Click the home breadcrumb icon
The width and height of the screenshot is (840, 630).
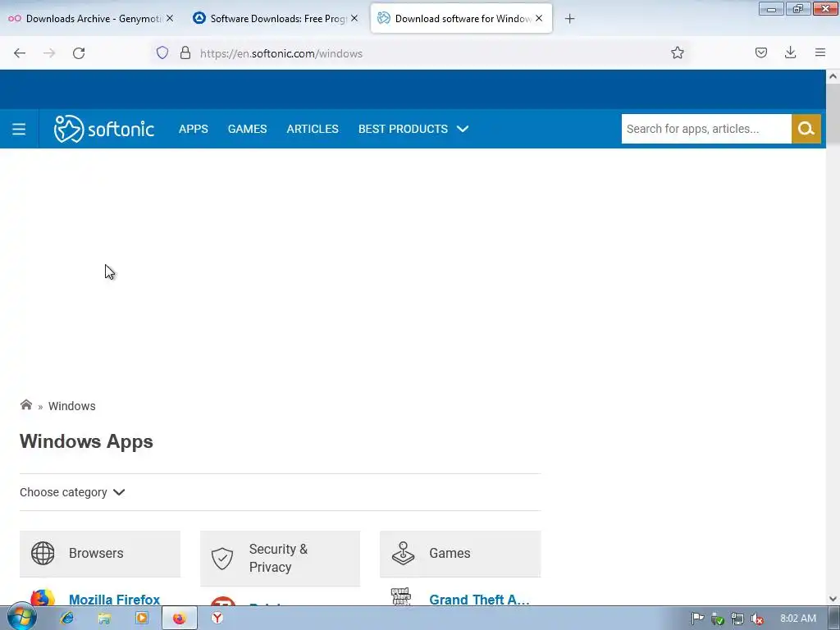25,404
